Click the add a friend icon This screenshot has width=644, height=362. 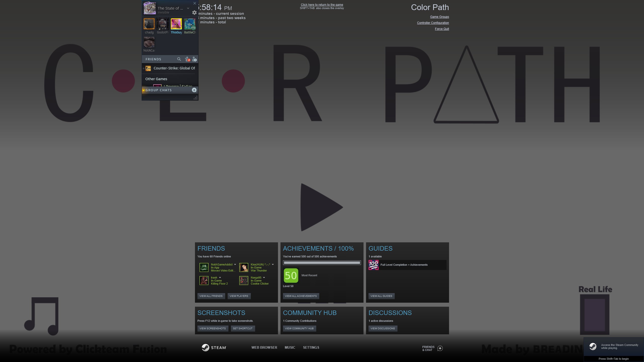[x=194, y=59]
